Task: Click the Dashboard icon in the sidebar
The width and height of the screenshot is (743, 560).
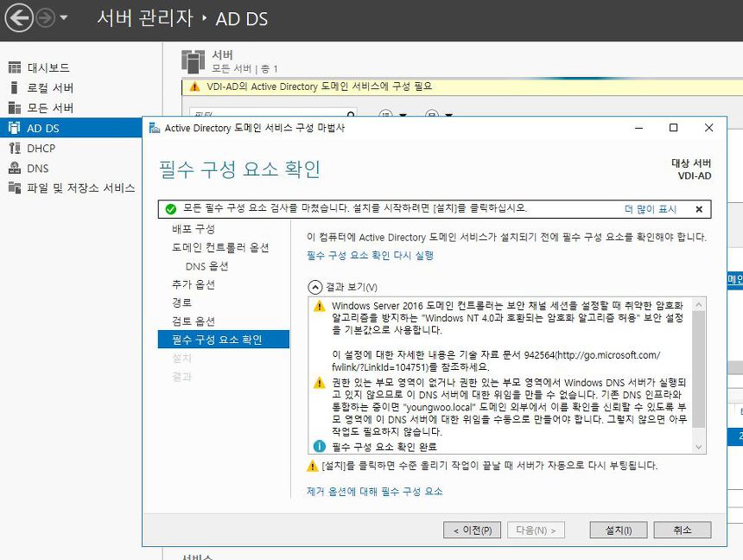Action: click(x=15, y=67)
